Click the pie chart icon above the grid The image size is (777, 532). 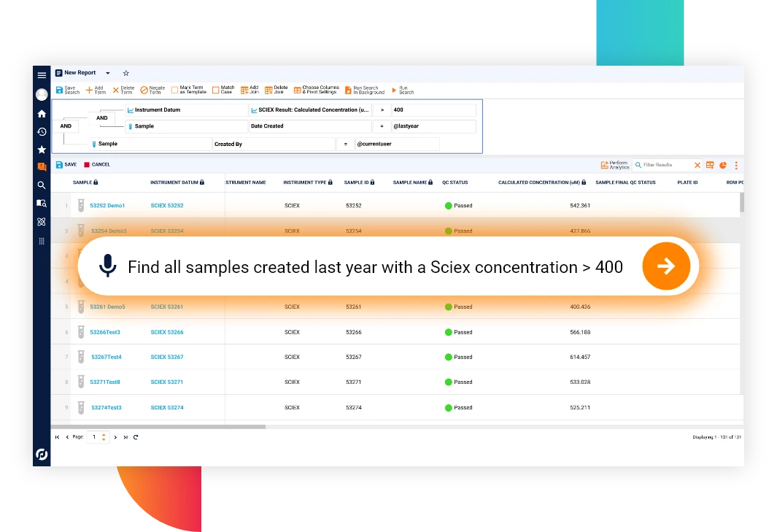point(722,165)
